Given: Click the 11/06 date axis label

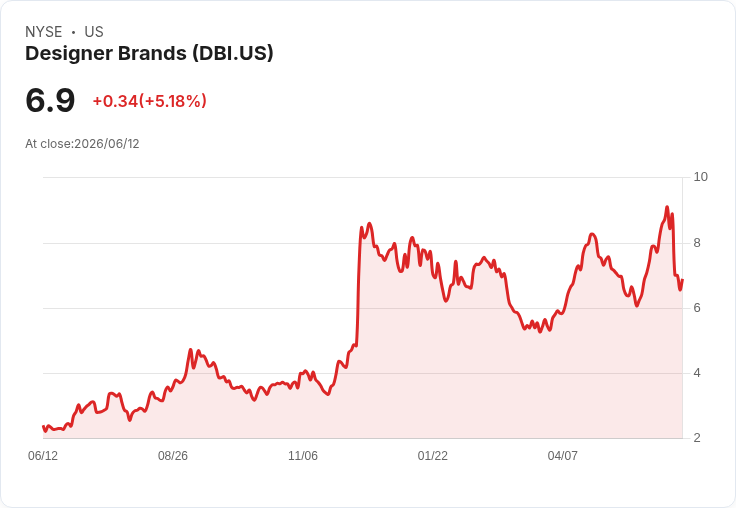Looking at the screenshot, I should [303, 455].
